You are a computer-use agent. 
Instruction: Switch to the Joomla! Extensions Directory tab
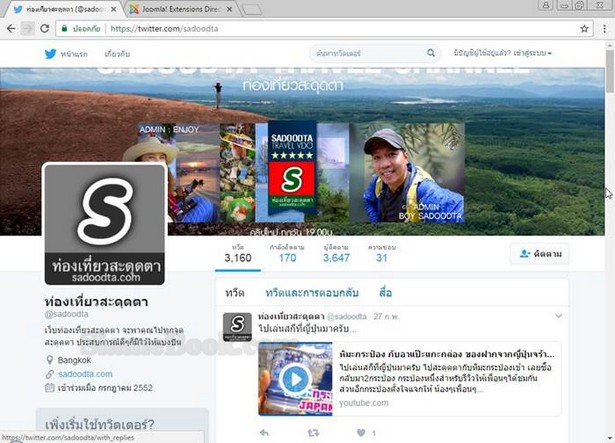(x=182, y=9)
